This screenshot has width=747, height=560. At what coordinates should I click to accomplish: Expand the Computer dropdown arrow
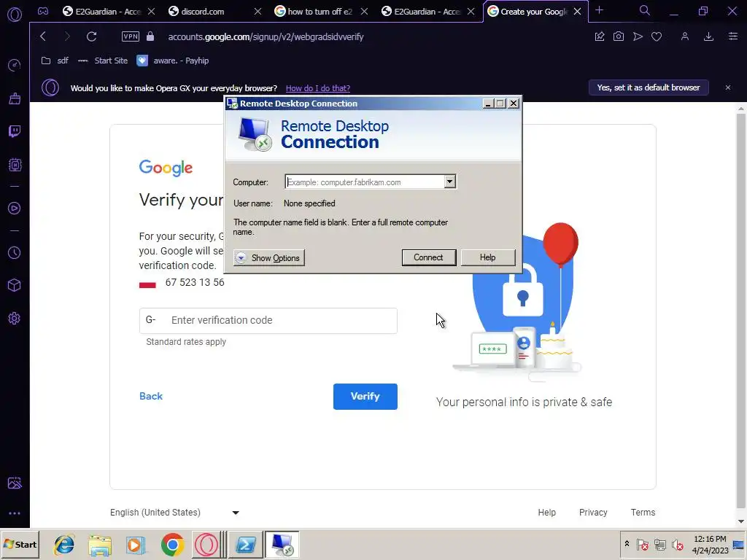(449, 182)
